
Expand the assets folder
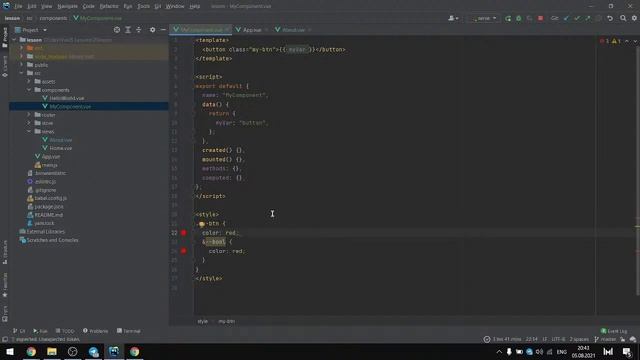(29, 82)
